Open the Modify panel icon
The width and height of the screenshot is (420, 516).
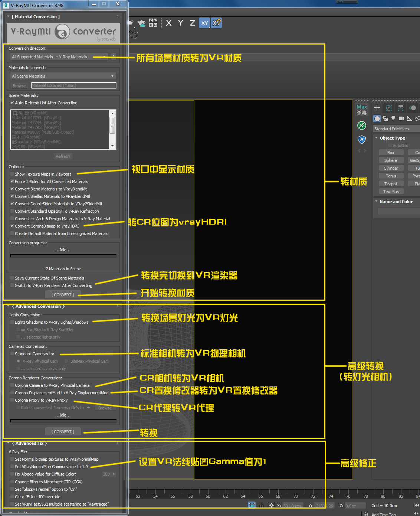(x=389, y=108)
